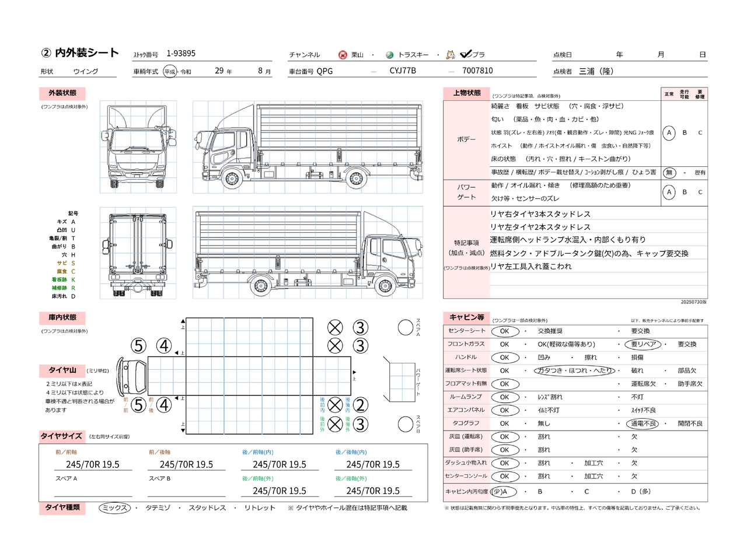Select the circled 平成 era option
The image size is (747, 560).
pos(170,72)
